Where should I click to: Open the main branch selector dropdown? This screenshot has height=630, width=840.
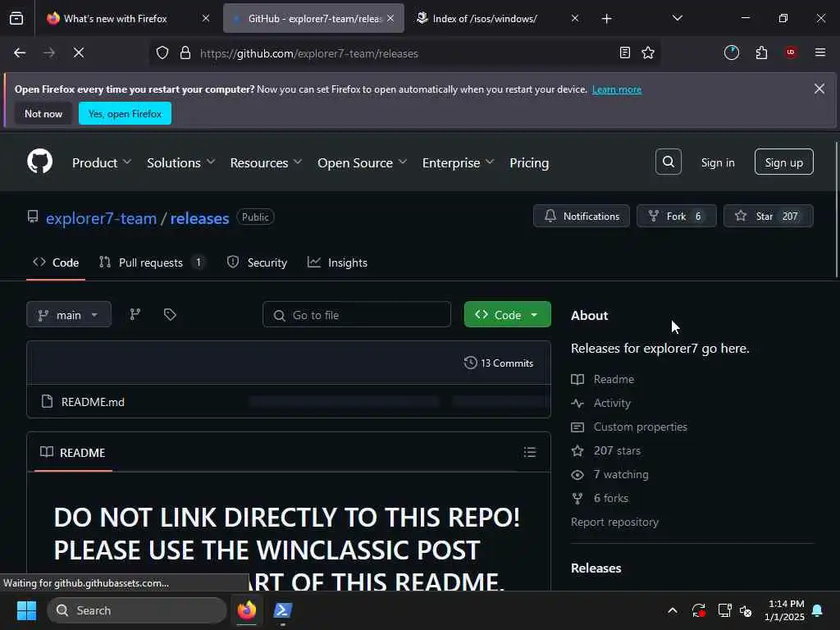coord(69,314)
